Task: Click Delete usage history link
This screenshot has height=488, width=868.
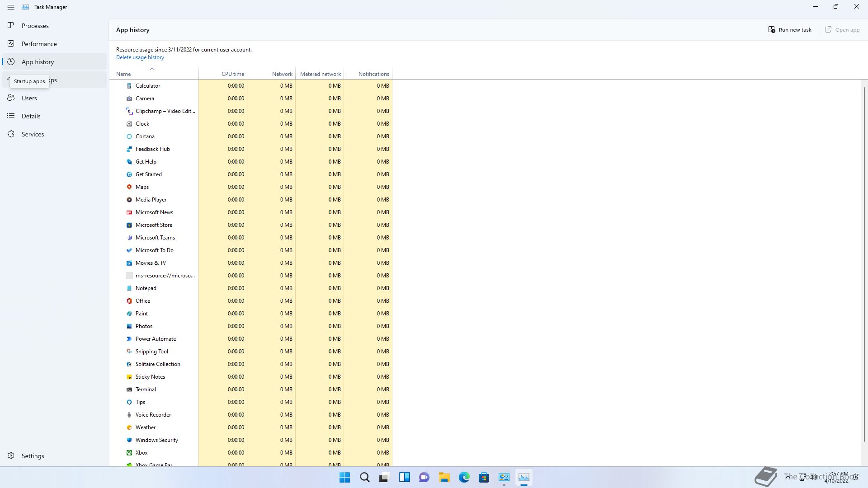Action: (x=140, y=57)
